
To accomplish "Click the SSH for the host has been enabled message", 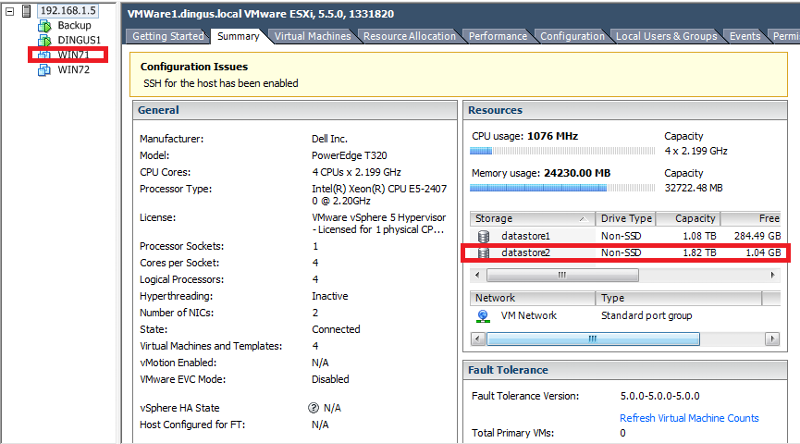I will coord(220,83).
